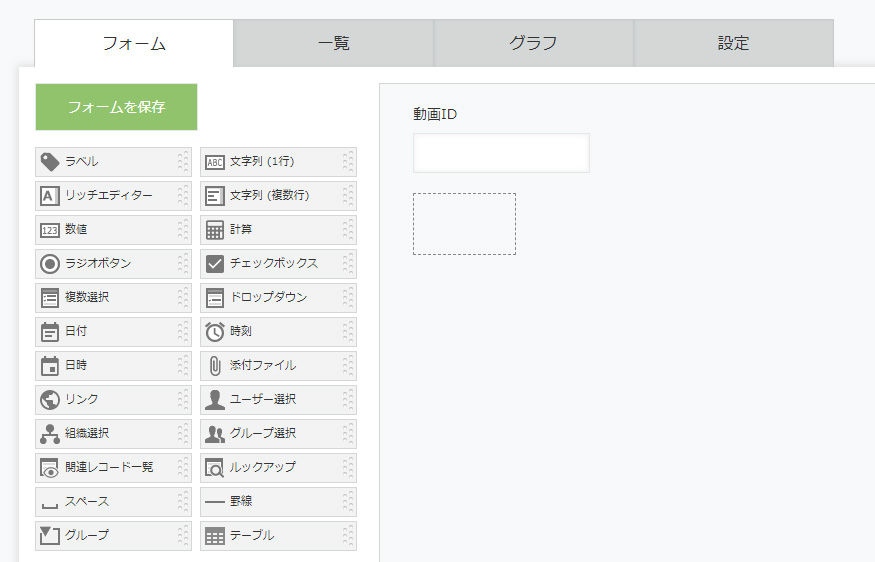Screen dimensions: 875x562
Task: Click the リンク label text
Action: (x=81, y=399)
